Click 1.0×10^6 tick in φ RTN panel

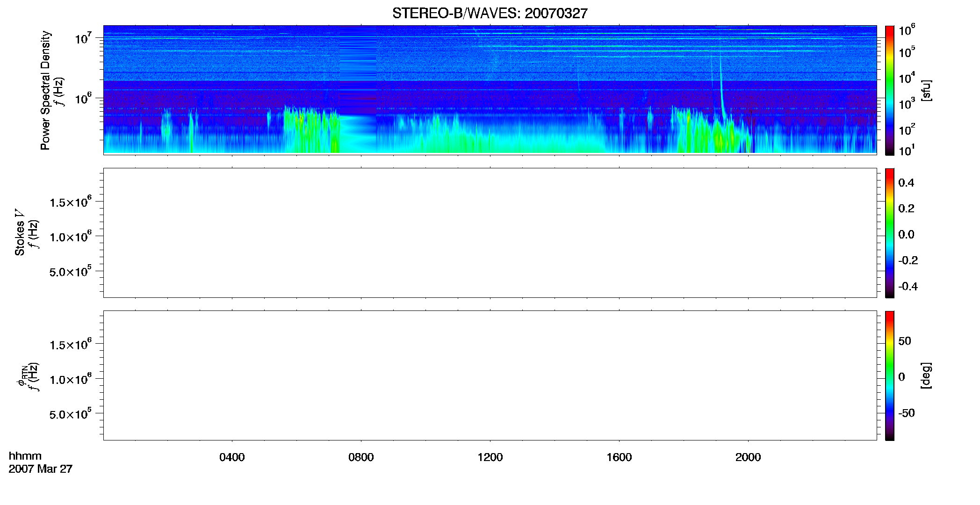point(70,379)
